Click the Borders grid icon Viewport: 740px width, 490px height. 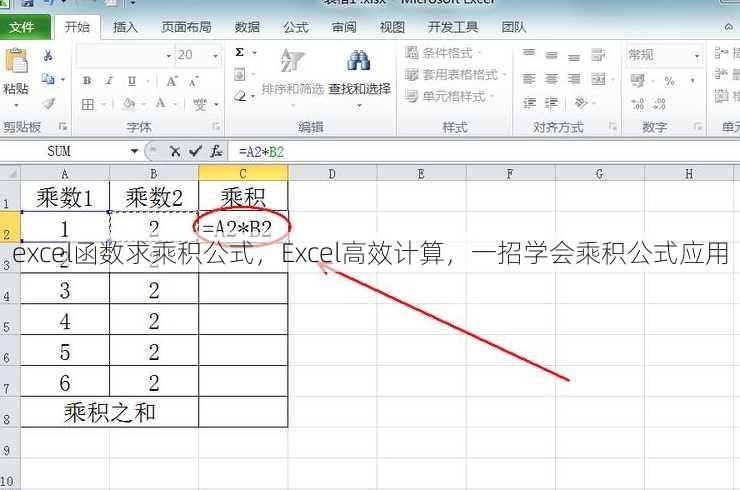tap(88, 104)
